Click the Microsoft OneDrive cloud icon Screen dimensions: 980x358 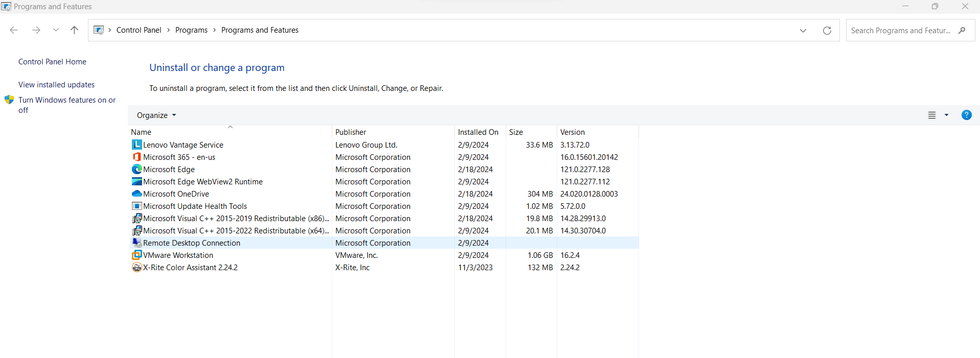(x=136, y=194)
